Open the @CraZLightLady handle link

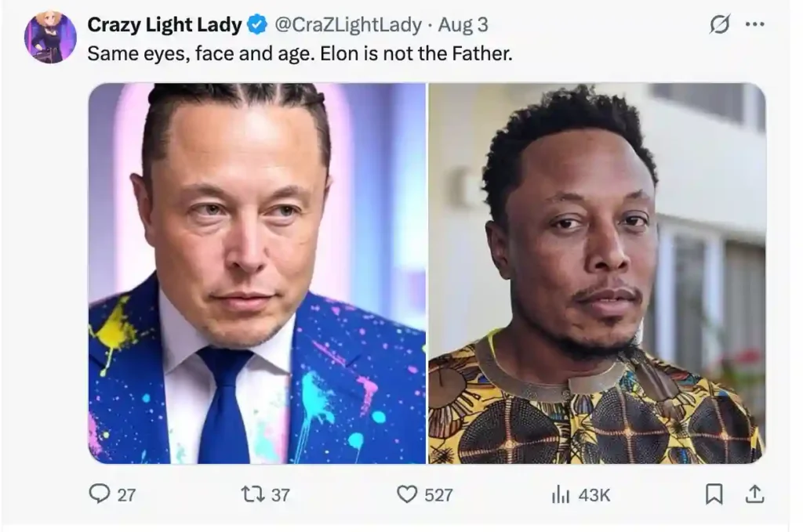tap(350, 24)
